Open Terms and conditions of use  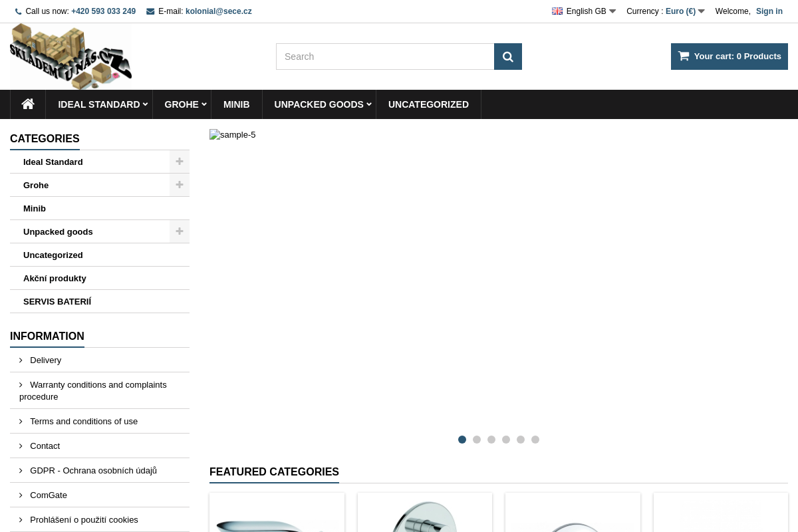coord(84,421)
